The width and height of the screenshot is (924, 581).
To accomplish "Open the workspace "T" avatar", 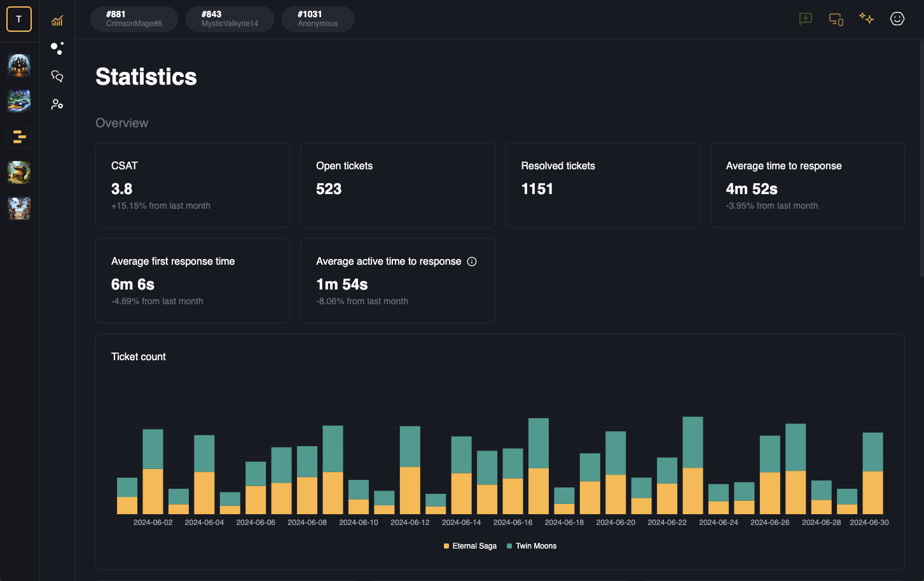I will 19,19.
